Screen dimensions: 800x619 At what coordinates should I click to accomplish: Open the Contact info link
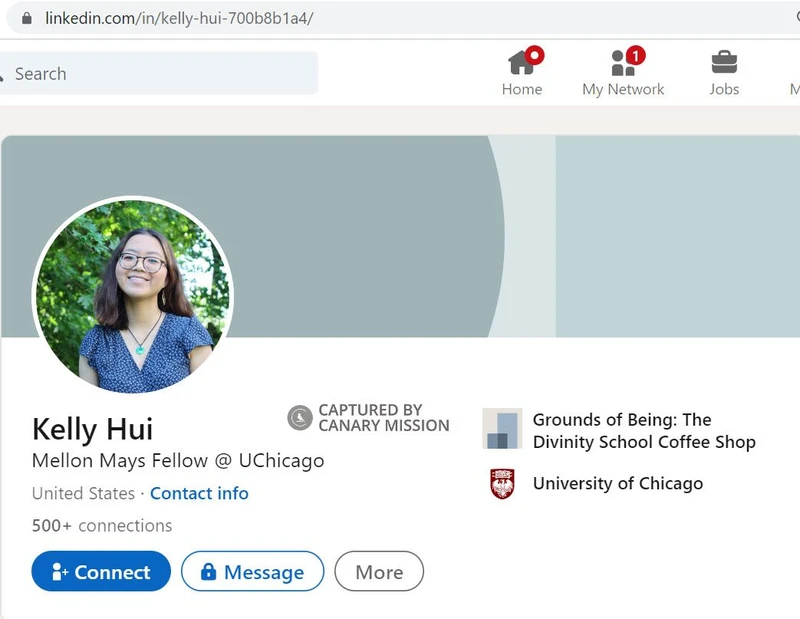tap(199, 493)
